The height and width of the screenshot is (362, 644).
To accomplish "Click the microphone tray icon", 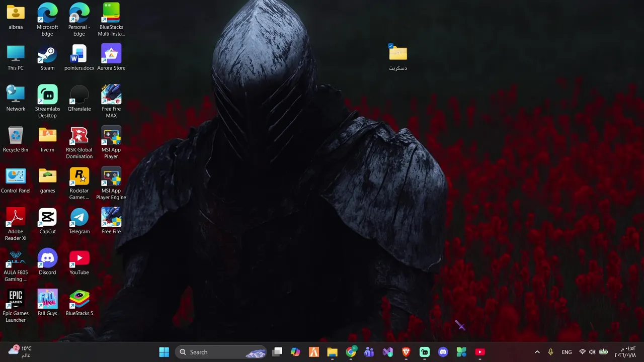I will click(550, 352).
